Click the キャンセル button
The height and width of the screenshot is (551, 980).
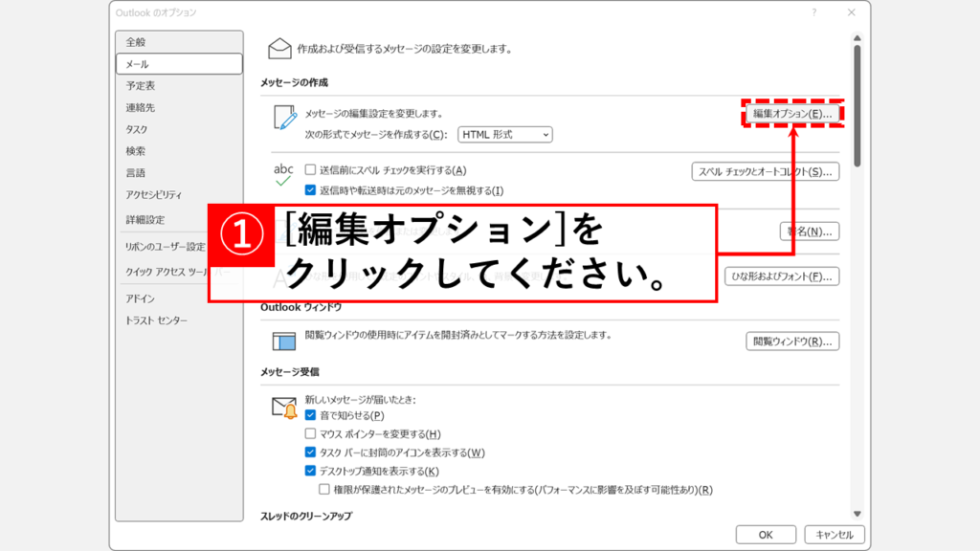(x=835, y=535)
